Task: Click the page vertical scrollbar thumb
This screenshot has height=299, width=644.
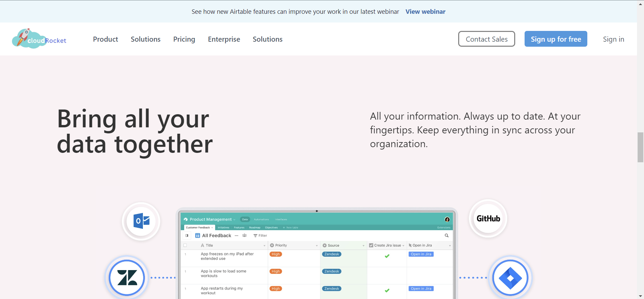Action: [640, 147]
